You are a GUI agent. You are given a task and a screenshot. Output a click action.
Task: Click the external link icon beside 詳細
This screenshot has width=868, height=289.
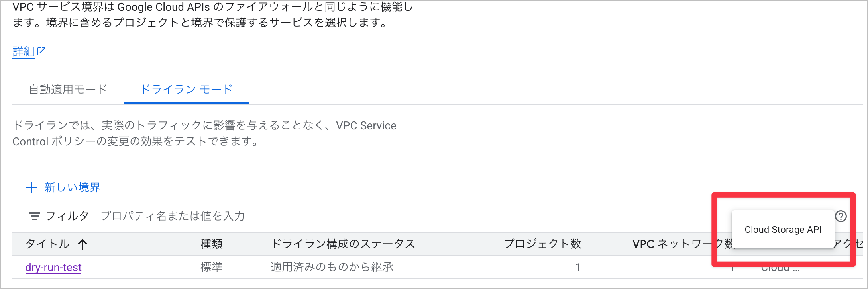[41, 52]
